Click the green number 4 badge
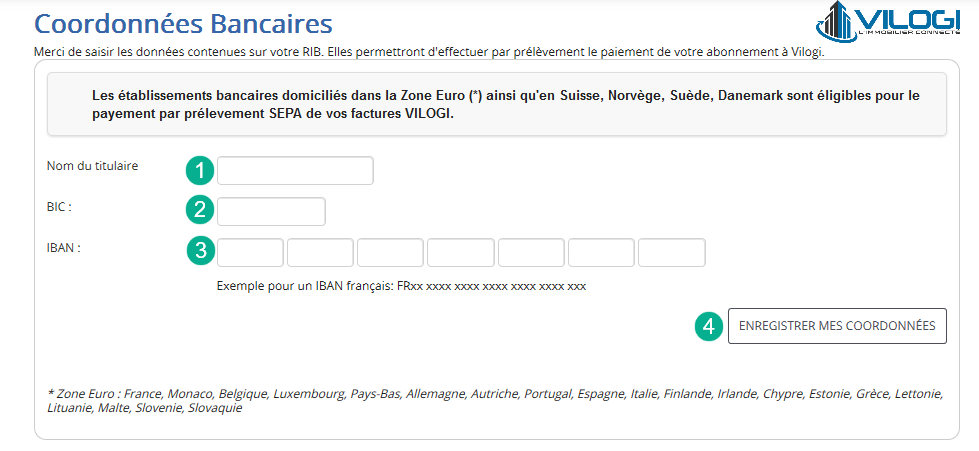979x451 pixels. tap(709, 326)
